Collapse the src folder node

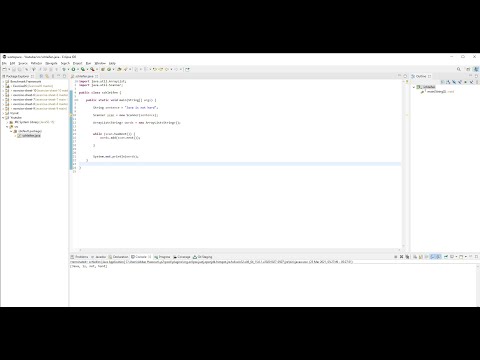(x=7, y=127)
